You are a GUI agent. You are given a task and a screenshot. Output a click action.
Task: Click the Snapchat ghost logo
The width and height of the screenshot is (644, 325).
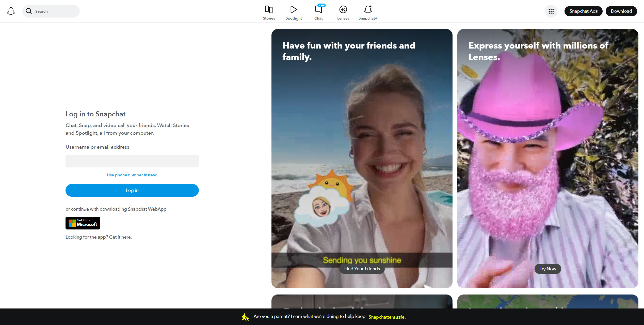[x=11, y=11]
